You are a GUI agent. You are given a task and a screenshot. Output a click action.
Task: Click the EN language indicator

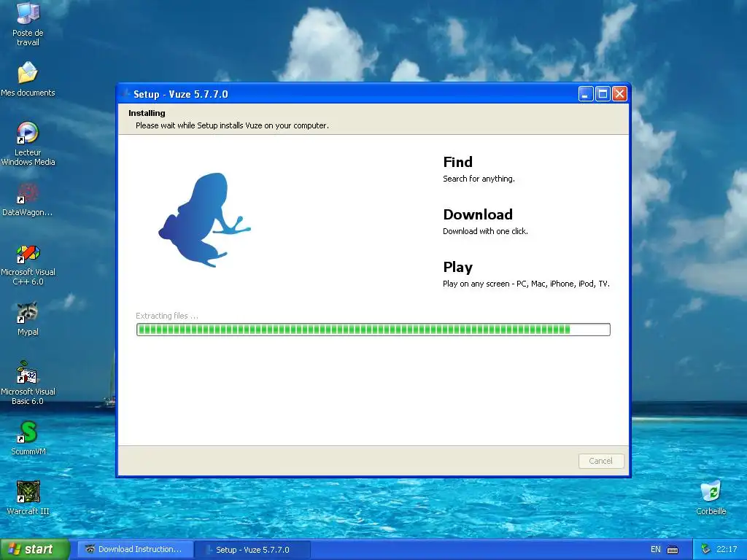click(x=656, y=549)
